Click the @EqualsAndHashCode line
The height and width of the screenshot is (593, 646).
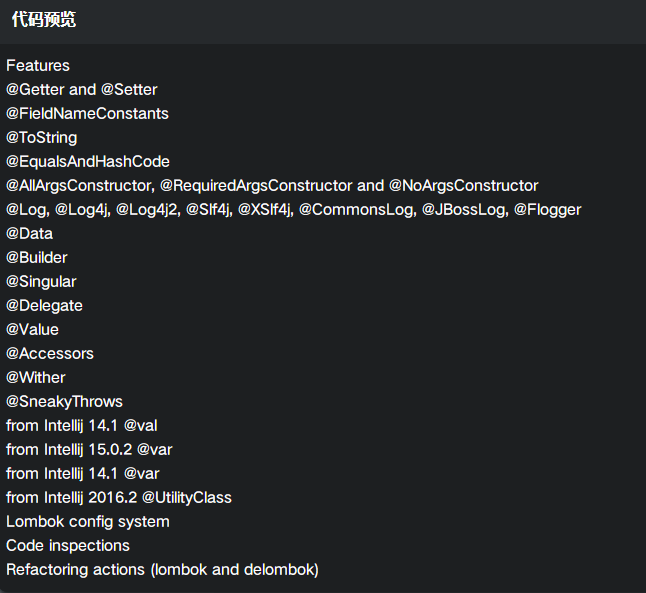click(x=88, y=162)
